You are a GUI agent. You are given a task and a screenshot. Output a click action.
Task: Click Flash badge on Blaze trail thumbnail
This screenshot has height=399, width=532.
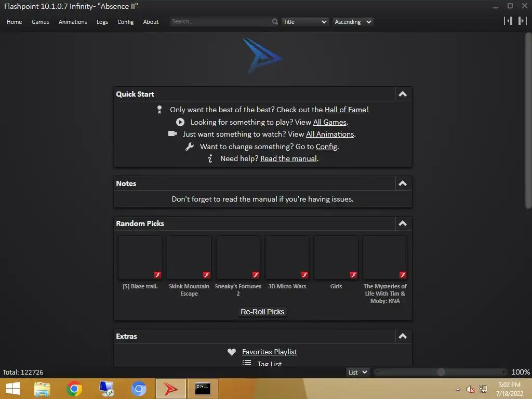(x=158, y=275)
